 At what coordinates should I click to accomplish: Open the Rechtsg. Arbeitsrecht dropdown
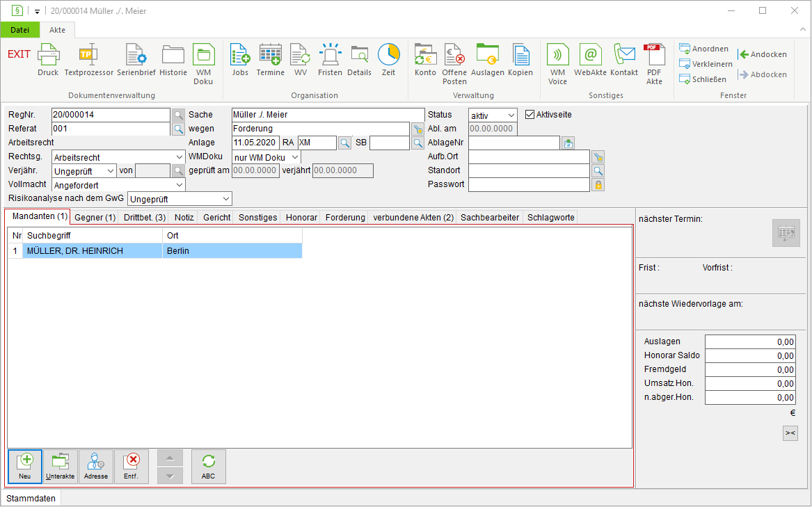coord(118,157)
